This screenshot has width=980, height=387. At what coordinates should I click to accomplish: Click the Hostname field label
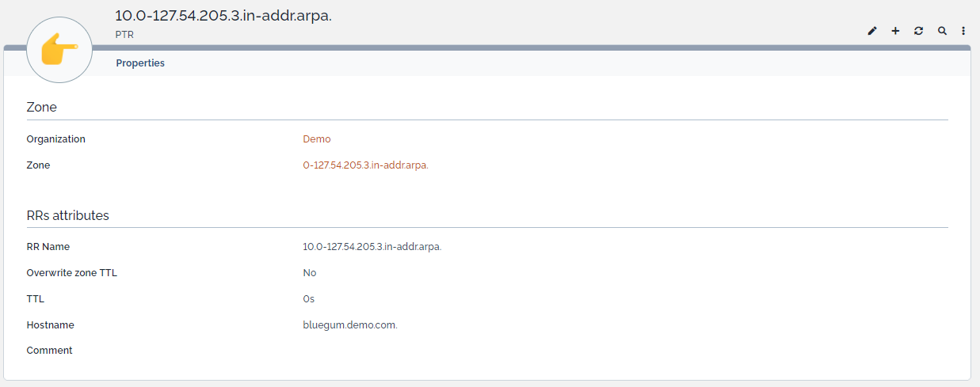(50, 325)
